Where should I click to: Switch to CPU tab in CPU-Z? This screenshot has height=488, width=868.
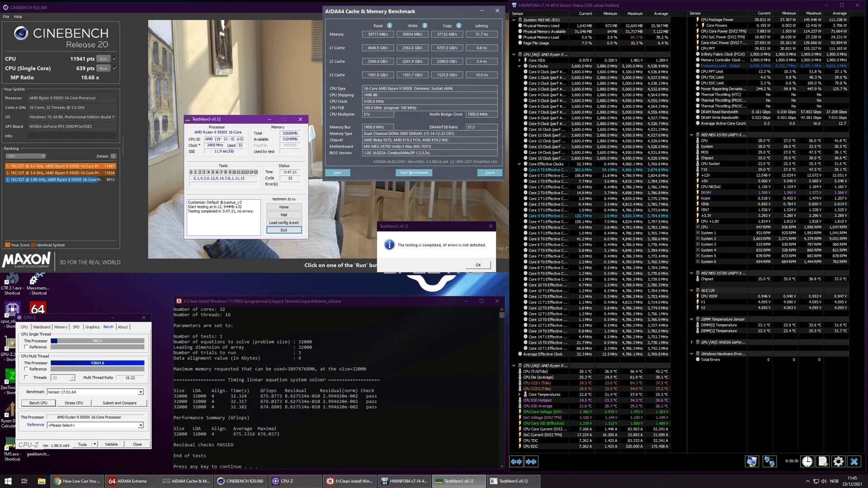24,327
